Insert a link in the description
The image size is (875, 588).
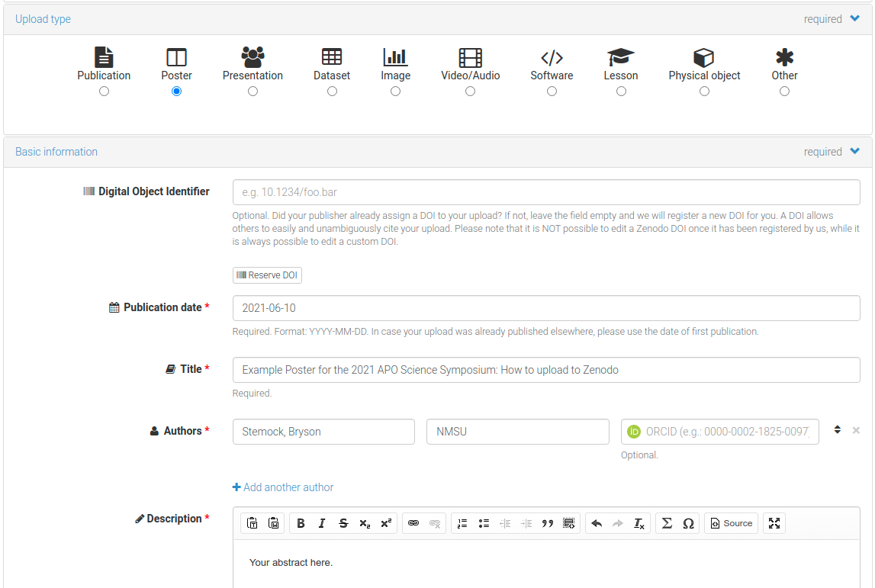tap(413, 523)
